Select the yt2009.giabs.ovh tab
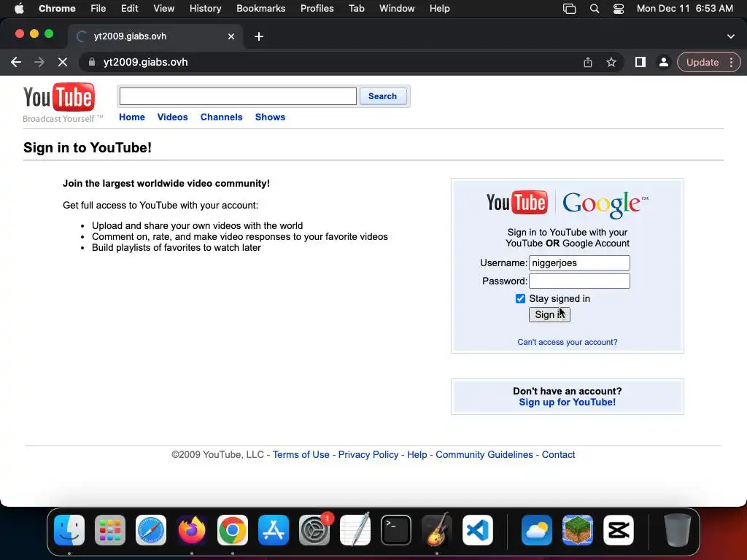This screenshot has width=747, height=560. pos(155,36)
